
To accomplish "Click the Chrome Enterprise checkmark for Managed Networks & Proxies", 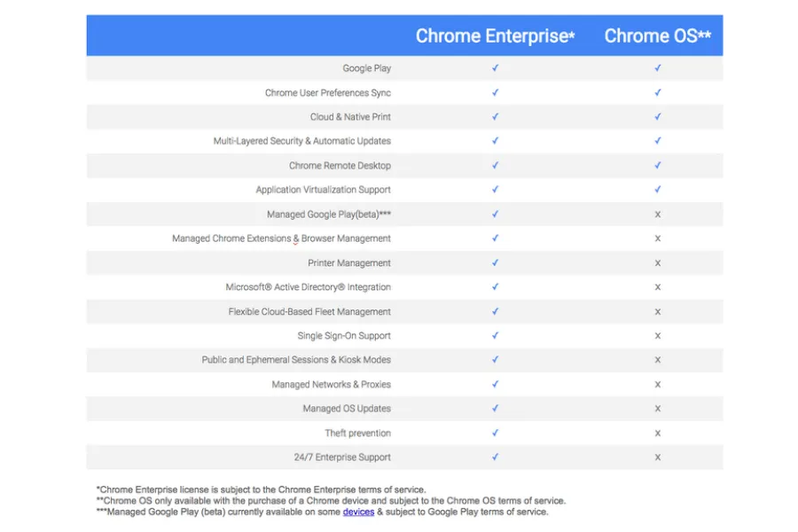I will pos(495,385).
